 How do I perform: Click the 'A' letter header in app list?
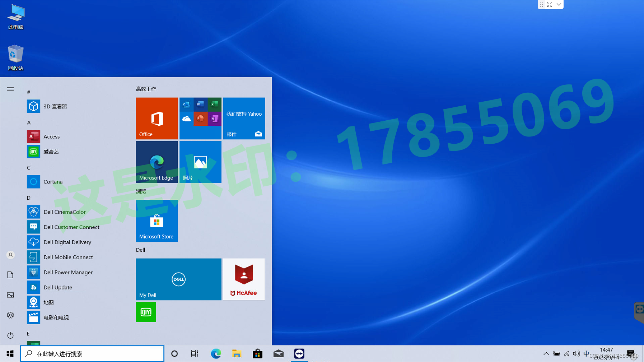pyautogui.click(x=29, y=122)
